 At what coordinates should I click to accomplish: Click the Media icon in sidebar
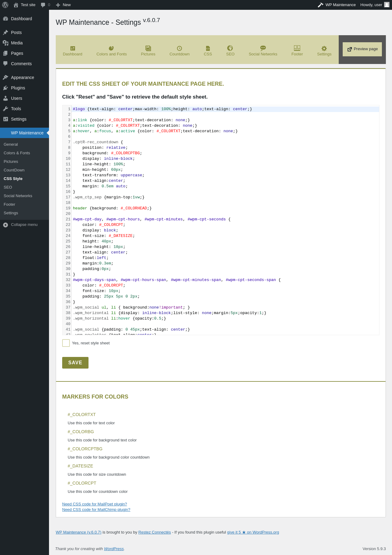(x=6, y=43)
